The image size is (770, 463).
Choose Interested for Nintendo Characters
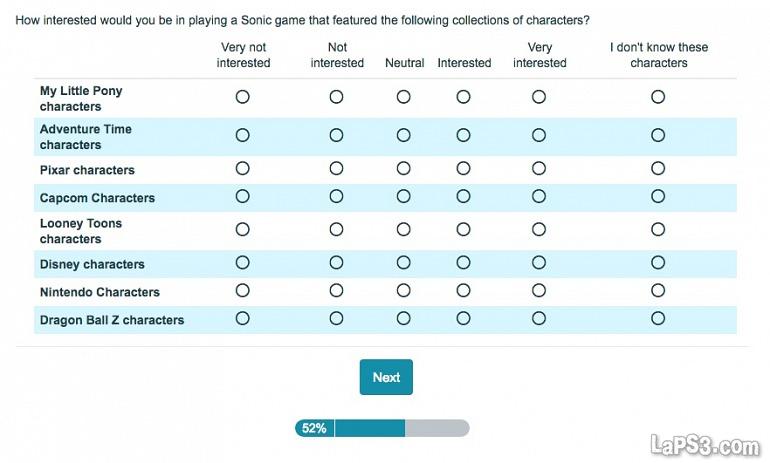(463, 291)
